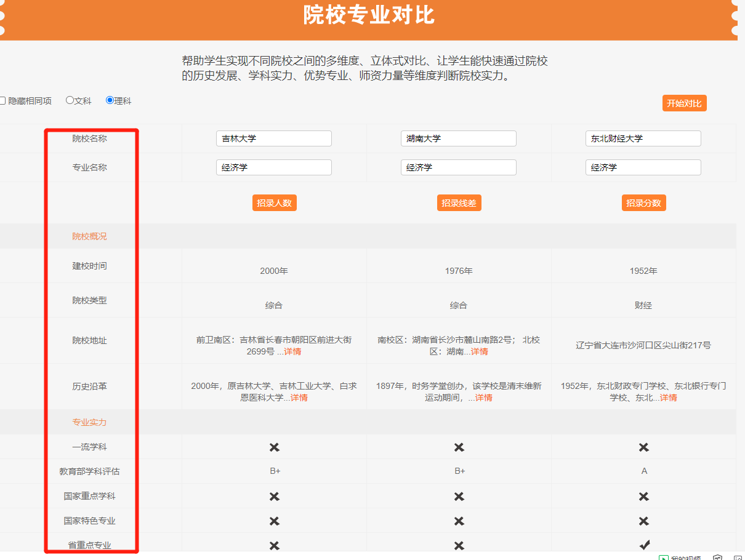The width and height of the screenshot is (745, 560).
Task: Click the cross icon for 湖南大学 国家重点学科
Action: tap(459, 496)
